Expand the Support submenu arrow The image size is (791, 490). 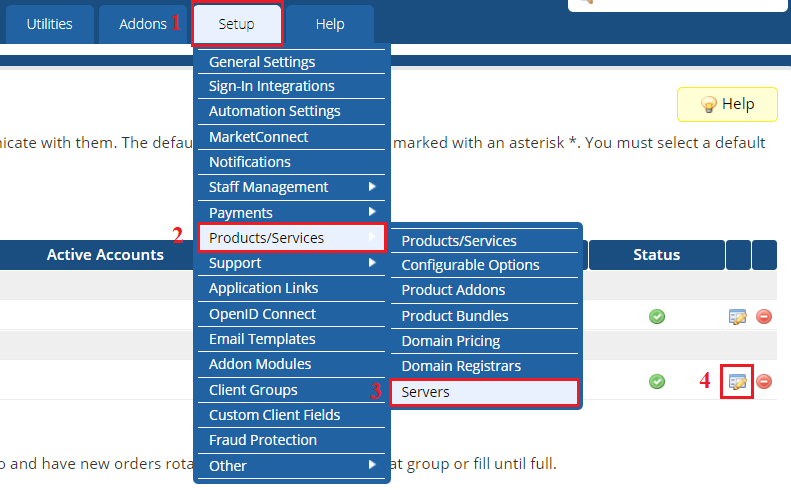(372, 263)
